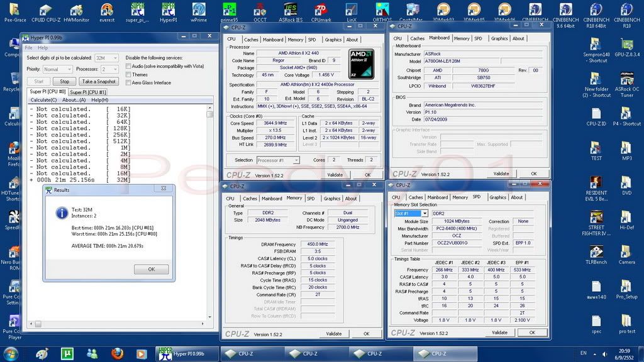Open the super_pi desktop icon

[137, 13]
